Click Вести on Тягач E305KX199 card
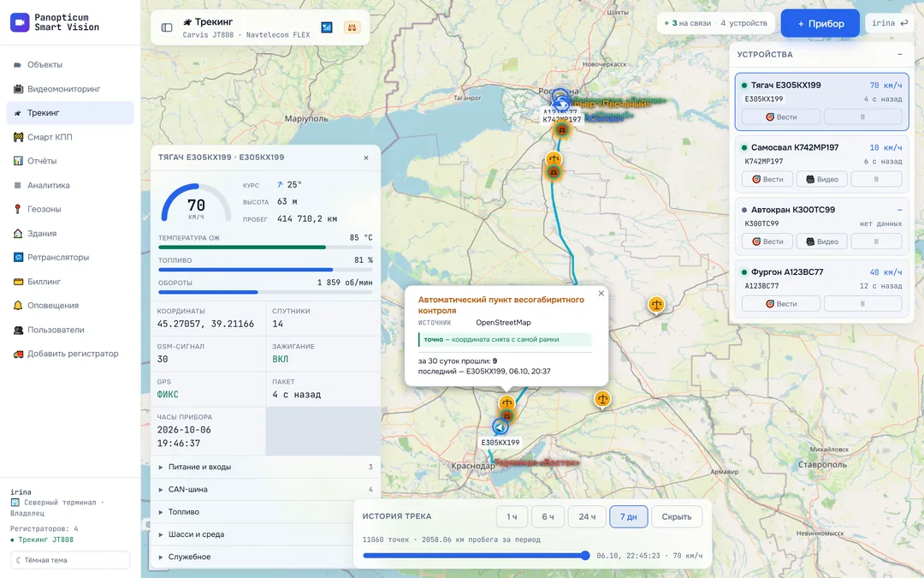 pos(781,116)
